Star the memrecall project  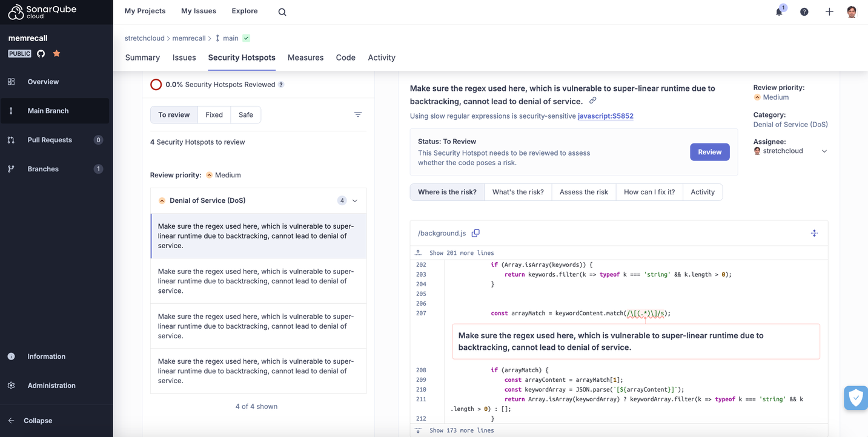pyautogui.click(x=56, y=53)
